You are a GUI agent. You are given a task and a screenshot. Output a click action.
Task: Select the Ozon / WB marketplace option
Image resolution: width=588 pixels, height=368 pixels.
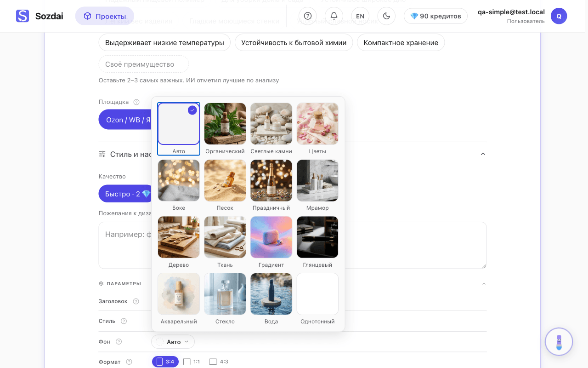[125, 120]
